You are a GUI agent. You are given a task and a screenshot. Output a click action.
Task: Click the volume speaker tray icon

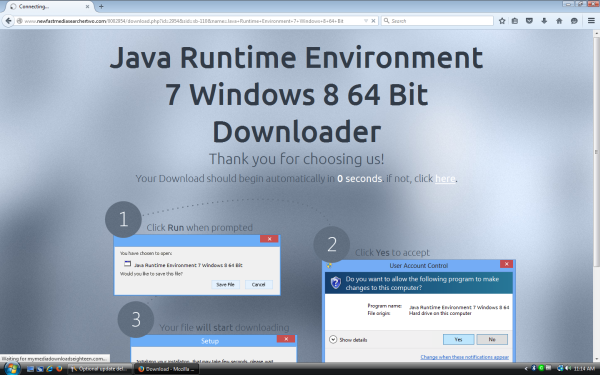(x=568, y=368)
